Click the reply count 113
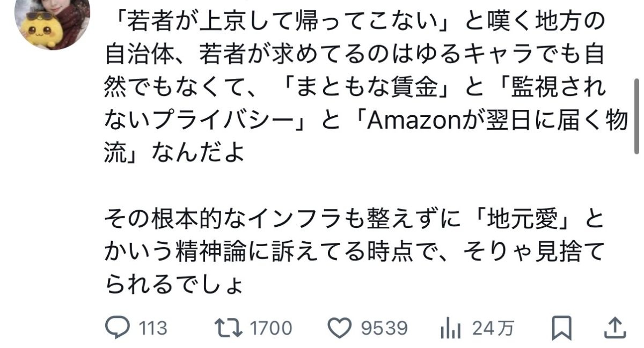The width and height of the screenshot is (644, 348). (x=152, y=328)
